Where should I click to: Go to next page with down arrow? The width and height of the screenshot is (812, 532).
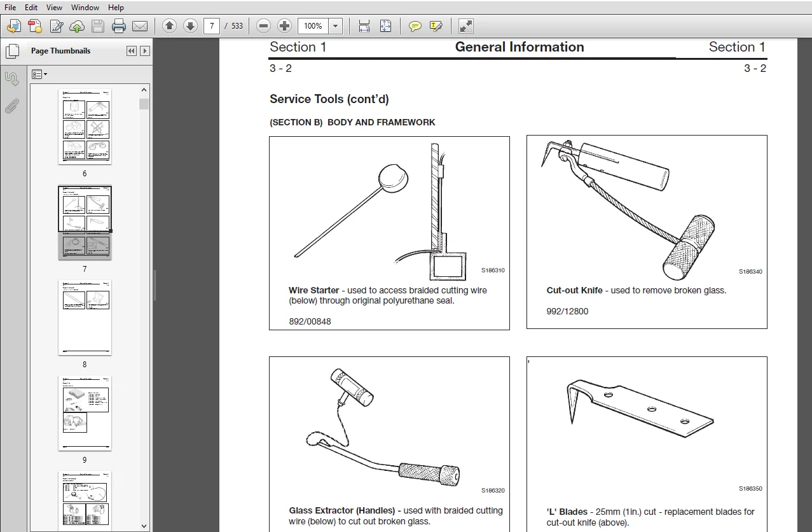[x=189, y=26]
